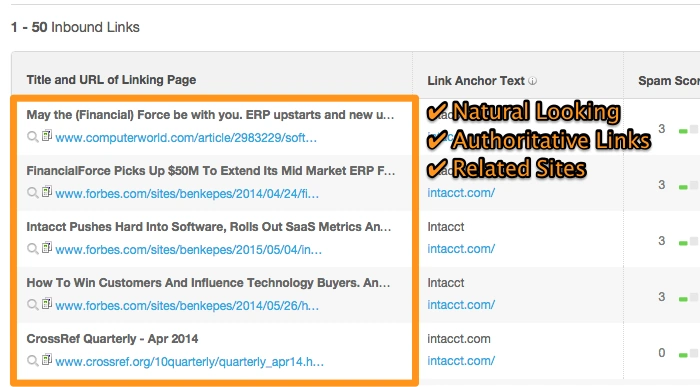The width and height of the screenshot is (700, 387).
Task: Click the page icon beside the computerworld.com URL
Action: [47, 135]
